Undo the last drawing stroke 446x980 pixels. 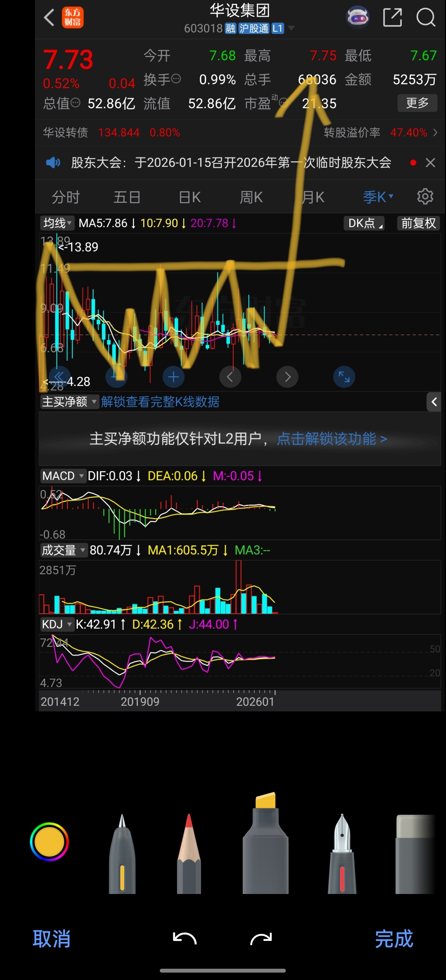tap(185, 938)
